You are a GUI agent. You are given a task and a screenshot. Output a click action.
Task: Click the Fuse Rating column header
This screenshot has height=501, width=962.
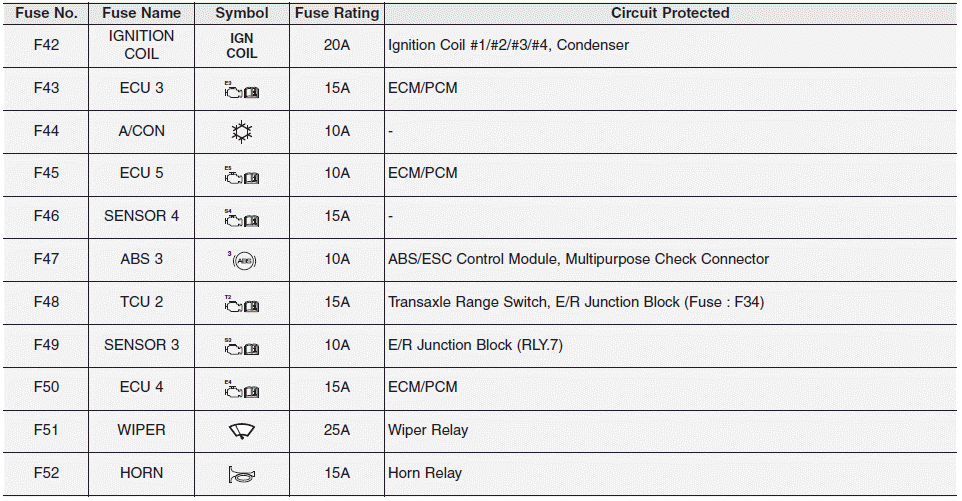(x=337, y=13)
